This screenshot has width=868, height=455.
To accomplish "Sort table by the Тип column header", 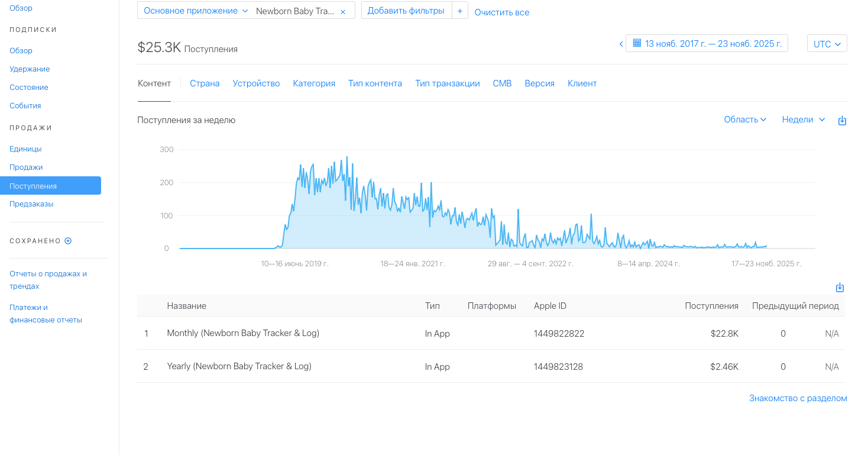I will coord(432,306).
